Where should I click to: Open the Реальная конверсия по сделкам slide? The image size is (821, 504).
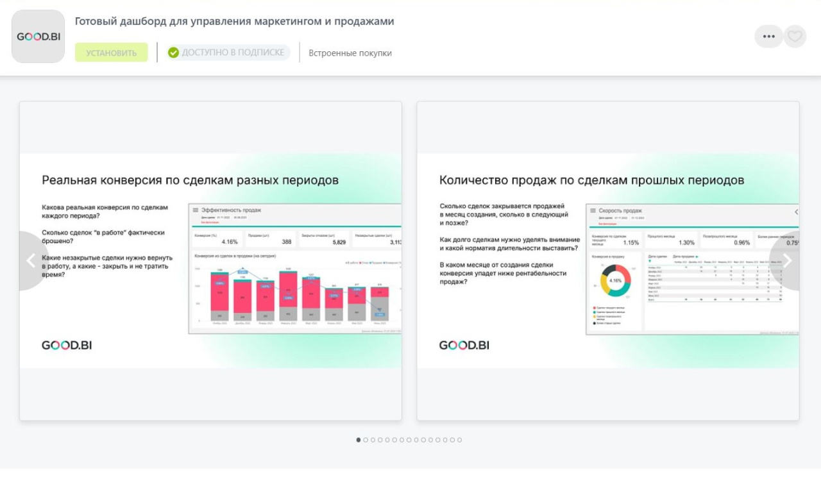click(x=210, y=261)
